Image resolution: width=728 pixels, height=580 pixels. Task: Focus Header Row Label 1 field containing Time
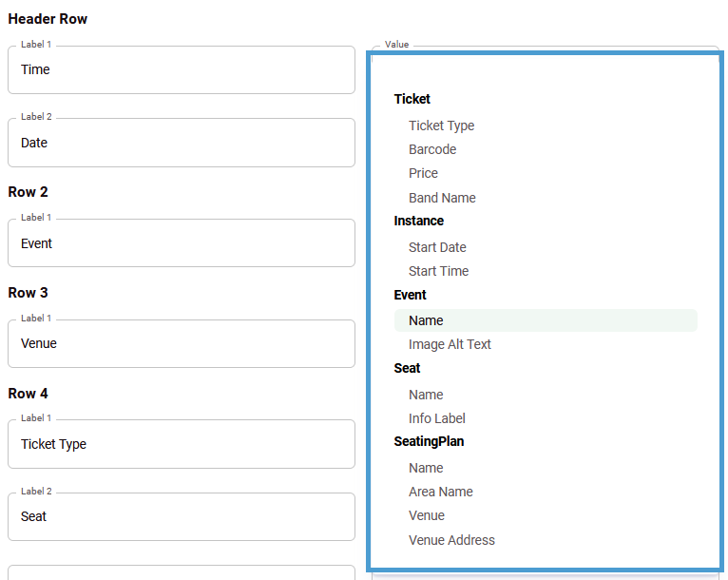[182, 69]
